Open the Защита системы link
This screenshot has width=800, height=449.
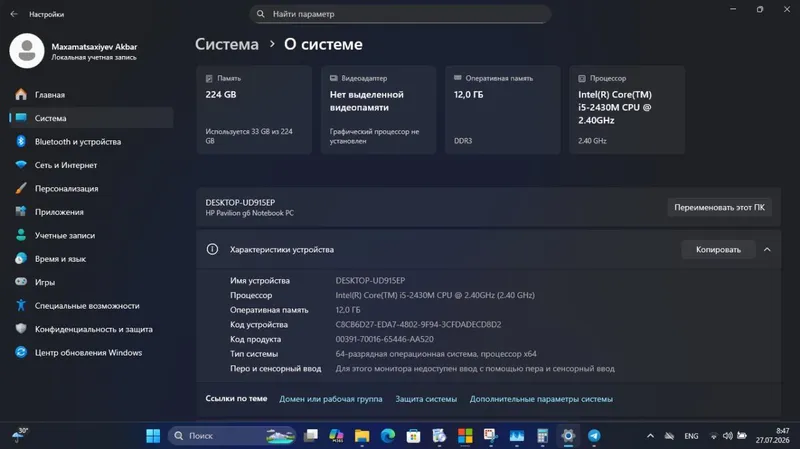click(426, 399)
